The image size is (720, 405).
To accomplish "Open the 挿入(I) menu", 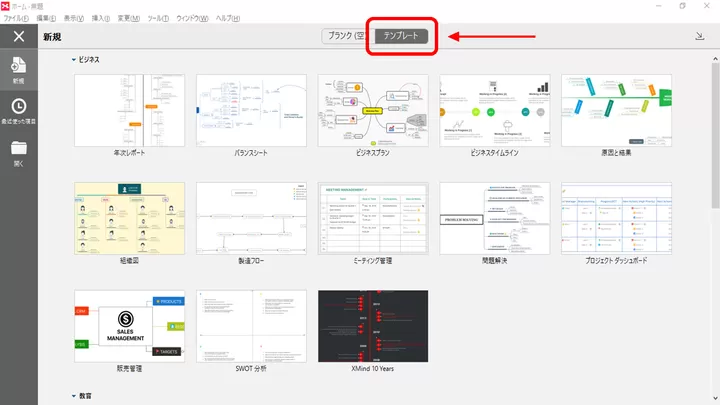I will [101, 18].
